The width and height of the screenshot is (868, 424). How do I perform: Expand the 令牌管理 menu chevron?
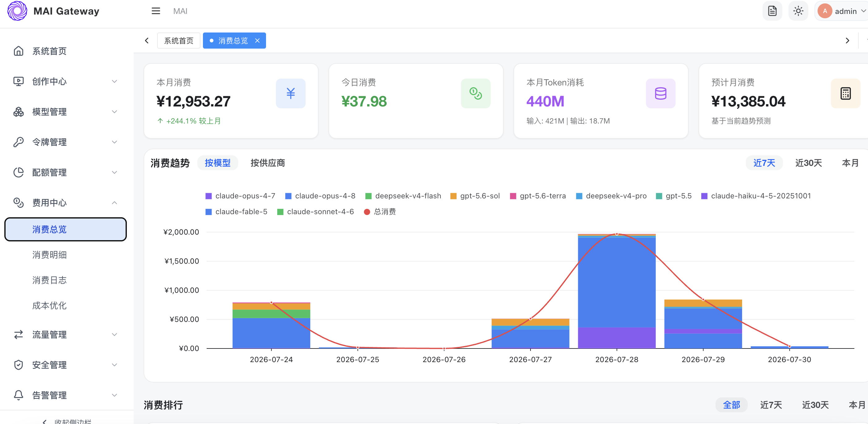point(114,142)
